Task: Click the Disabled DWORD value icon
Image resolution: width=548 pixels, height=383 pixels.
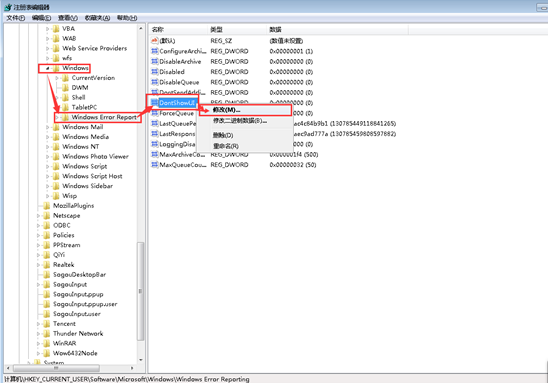Action: [x=154, y=72]
